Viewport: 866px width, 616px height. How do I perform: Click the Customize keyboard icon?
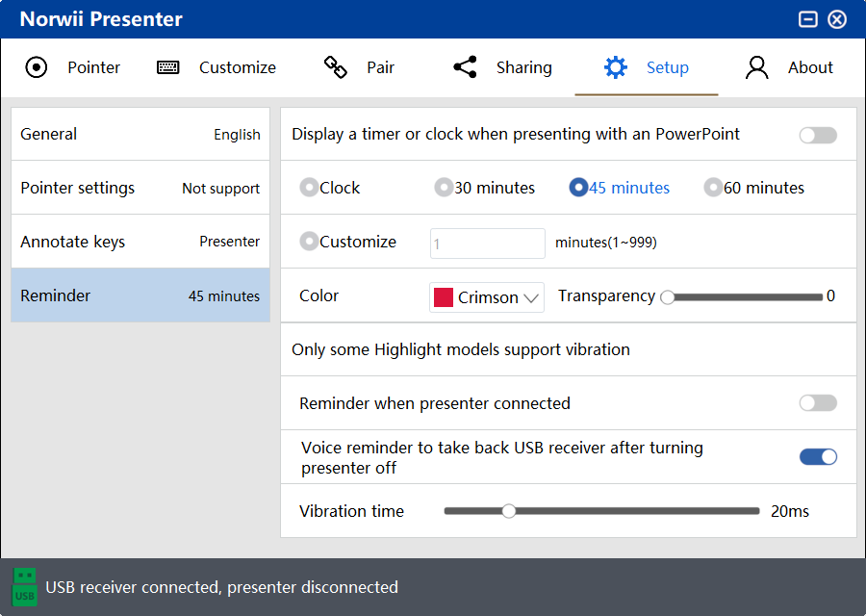167,67
